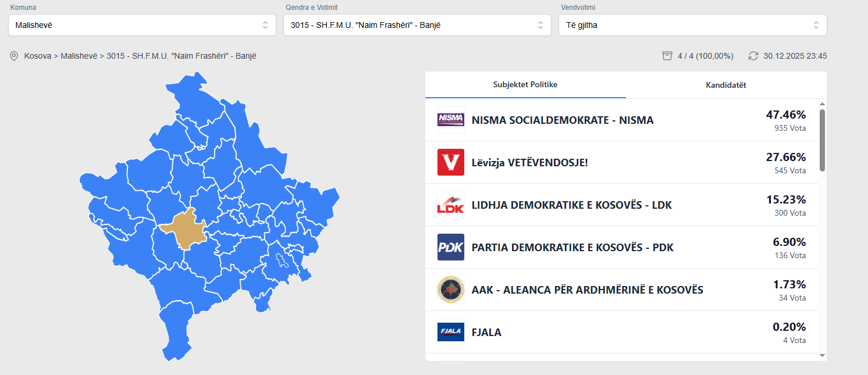Click the PDK party logo
This screenshot has height=375, width=868.
(450, 247)
